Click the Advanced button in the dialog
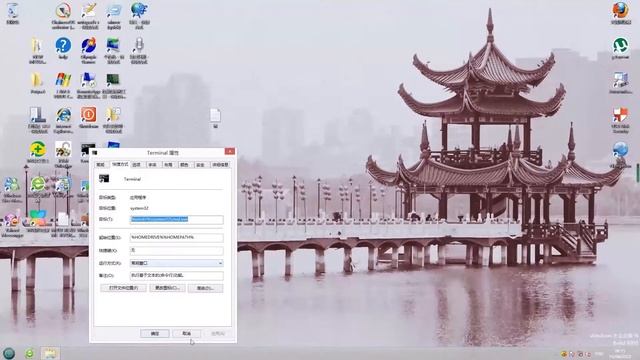 [x=205, y=288]
